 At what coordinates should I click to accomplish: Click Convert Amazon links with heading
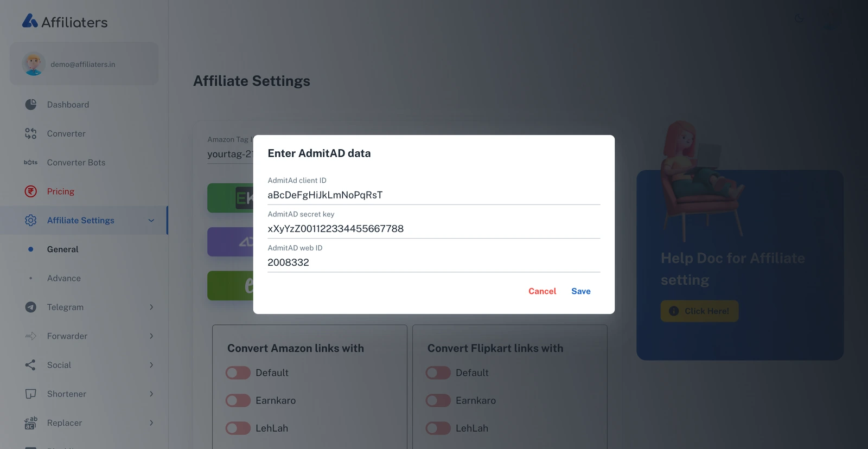pyautogui.click(x=296, y=348)
